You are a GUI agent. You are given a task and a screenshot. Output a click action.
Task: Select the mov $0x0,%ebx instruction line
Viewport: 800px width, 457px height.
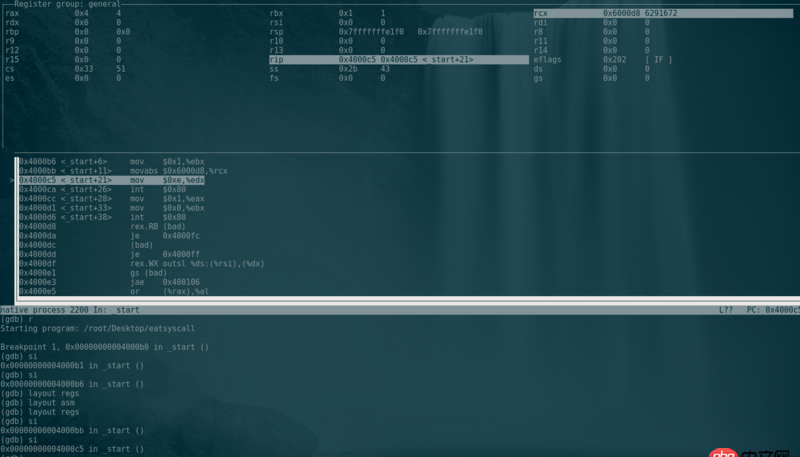pos(112,208)
